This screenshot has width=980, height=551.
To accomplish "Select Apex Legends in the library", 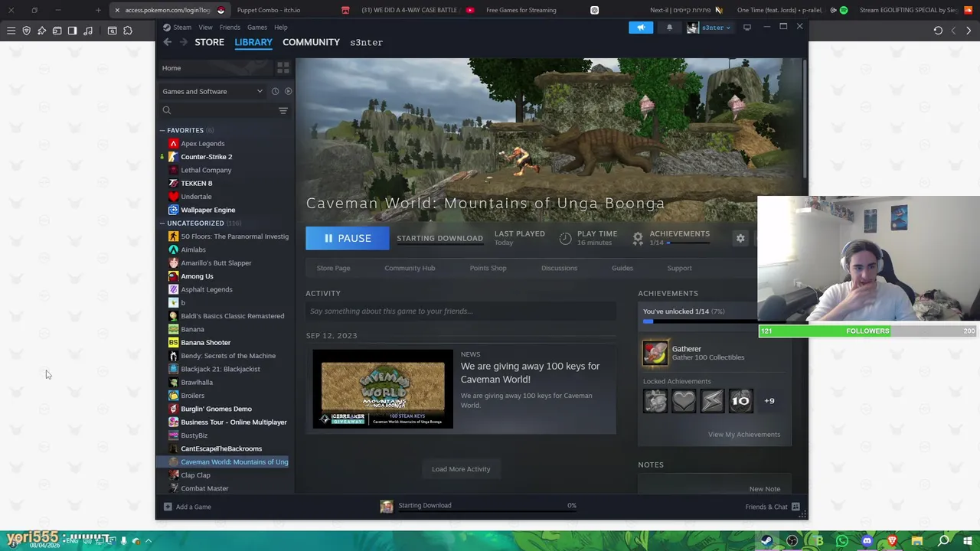I will coord(202,144).
